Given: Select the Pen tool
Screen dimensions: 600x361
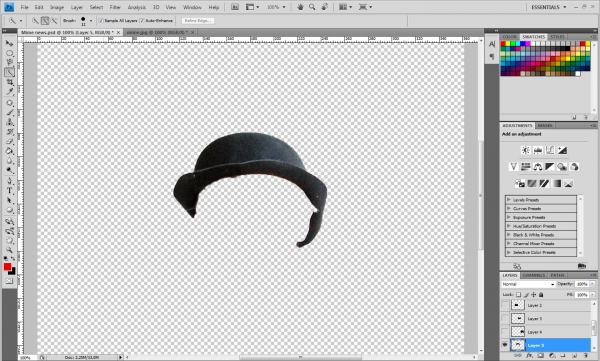Looking at the screenshot, I should pyautogui.click(x=10, y=181).
